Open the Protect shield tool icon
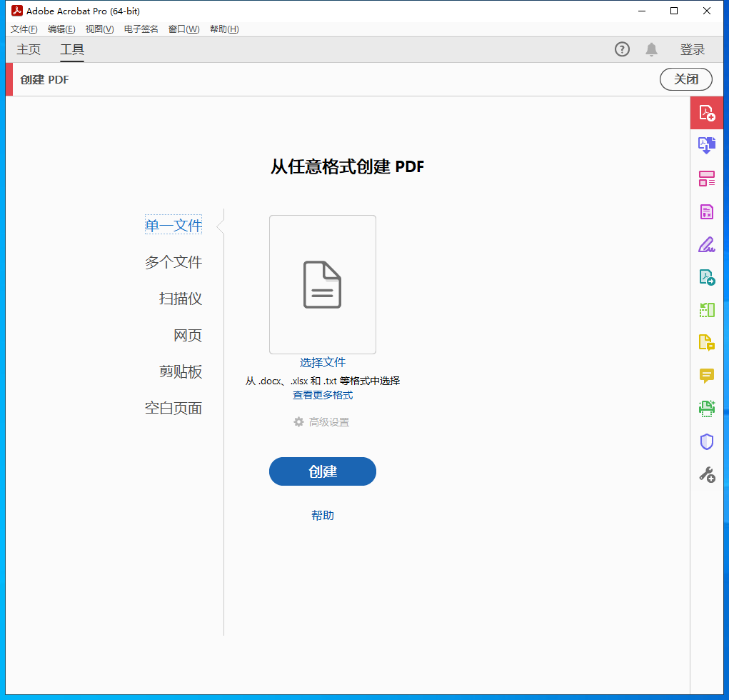729x700 pixels. [x=707, y=441]
